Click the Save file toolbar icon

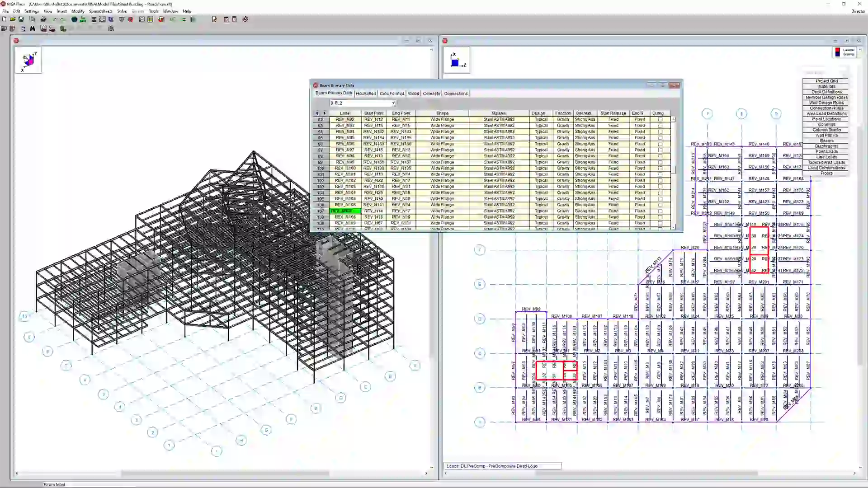pos(21,19)
